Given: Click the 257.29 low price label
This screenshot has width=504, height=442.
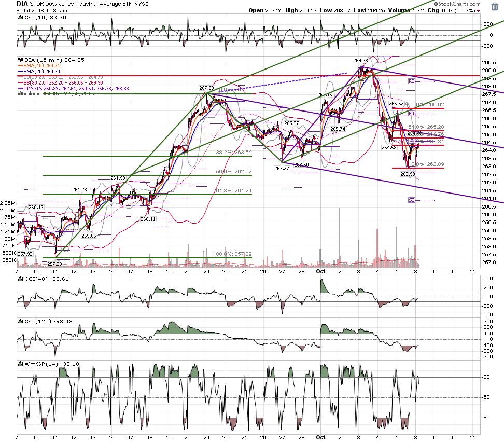Looking at the screenshot, I should pyautogui.click(x=54, y=264).
